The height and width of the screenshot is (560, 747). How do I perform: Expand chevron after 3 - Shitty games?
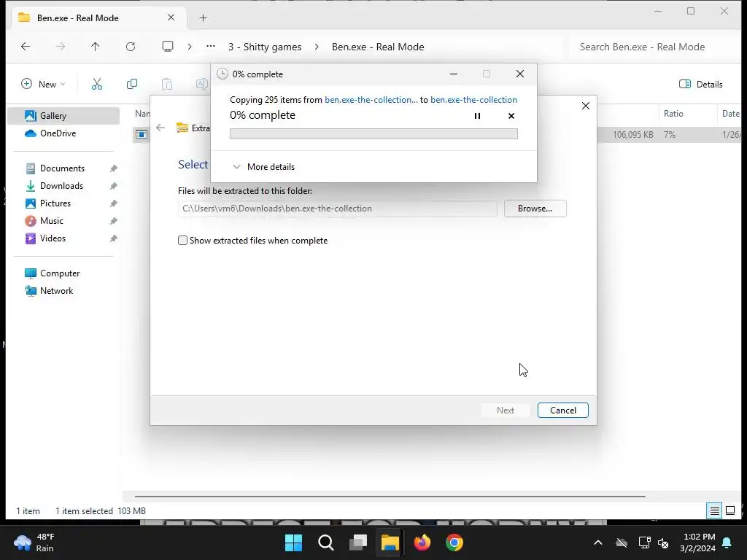tap(317, 47)
